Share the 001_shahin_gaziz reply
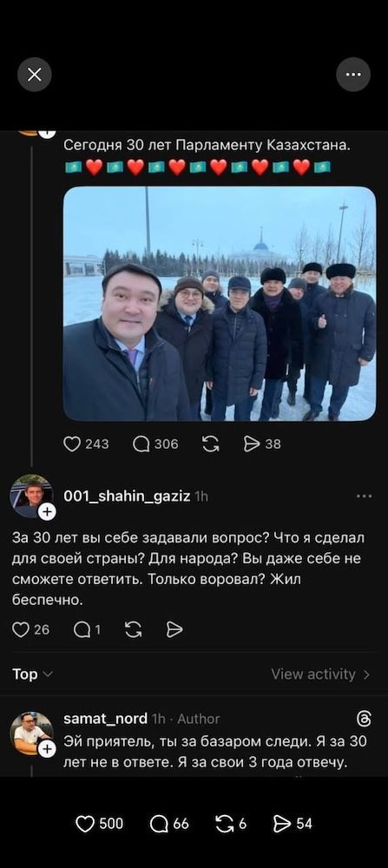The height and width of the screenshot is (868, 388). pyautogui.click(x=174, y=629)
